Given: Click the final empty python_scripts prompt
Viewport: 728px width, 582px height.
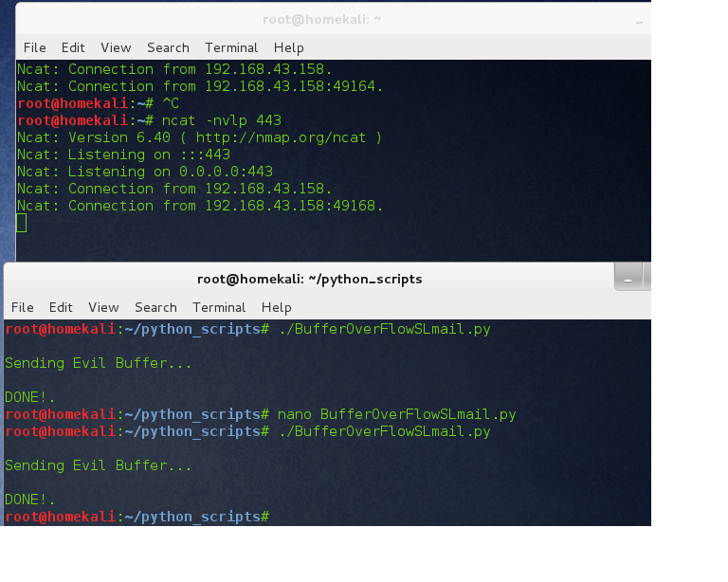Looking at the screenshot, I should coord(136,517).
